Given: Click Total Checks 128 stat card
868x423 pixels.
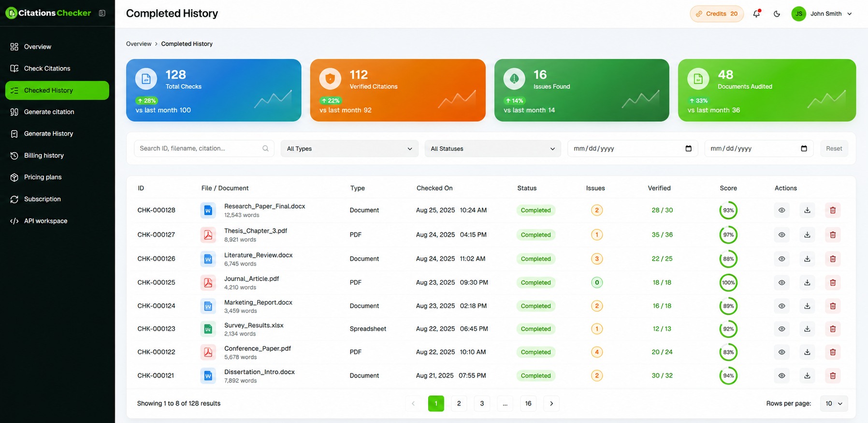Looking at the screenshot, I should click(x=214, y=90).
